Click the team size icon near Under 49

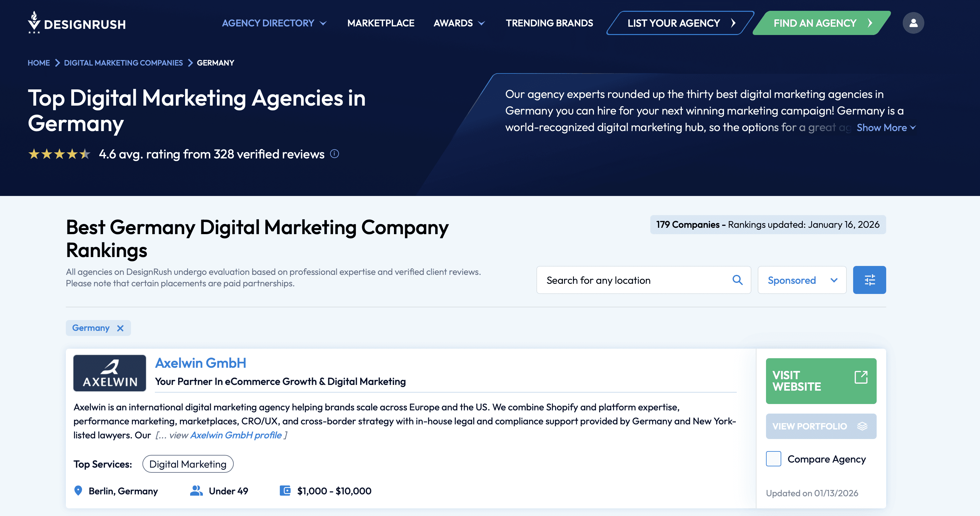pyautogui.click(x=197, y=491)
